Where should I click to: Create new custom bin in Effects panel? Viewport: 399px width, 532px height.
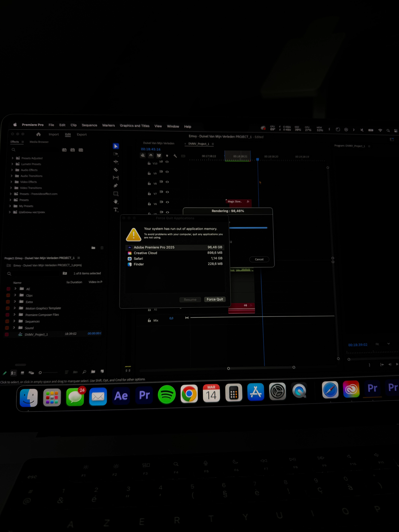click(93, 248)
